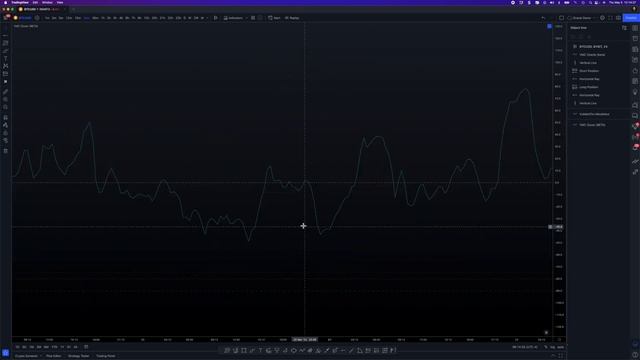Click the Indicators button
The image size is (640, 360).
[x=233, y=18]
